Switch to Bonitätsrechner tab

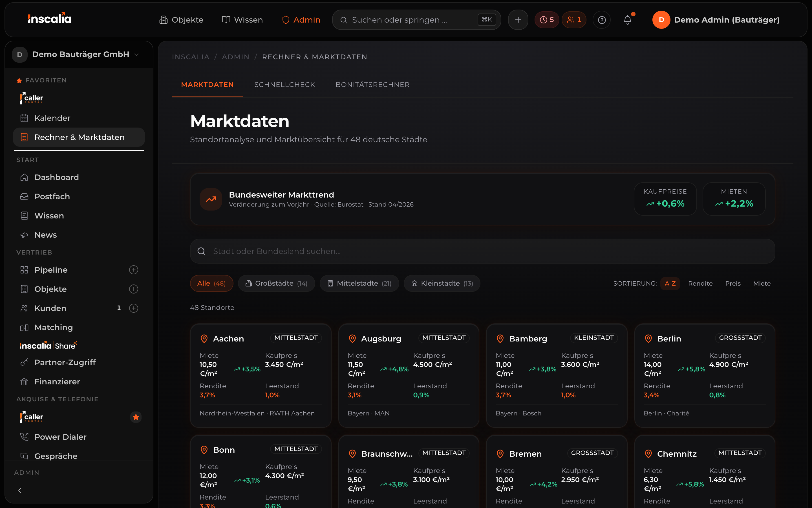point(372,85)
